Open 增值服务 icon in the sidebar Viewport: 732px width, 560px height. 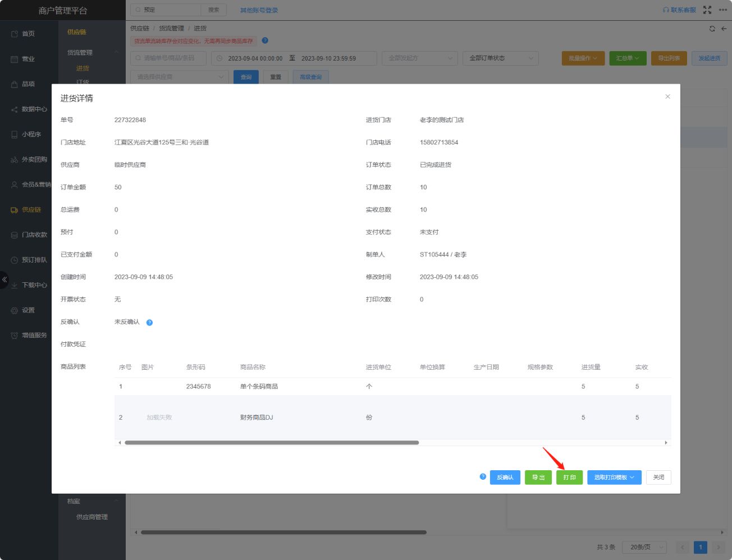[15, 336]
